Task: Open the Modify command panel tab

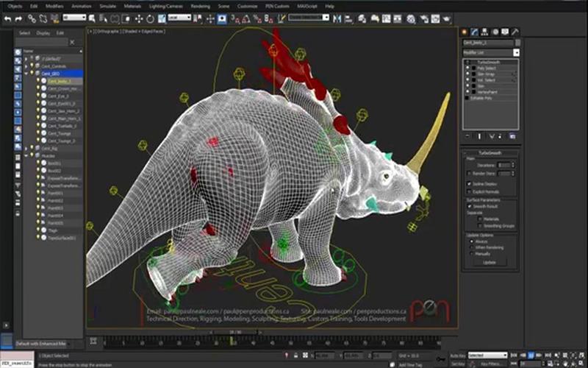Action: pos(475,32)
